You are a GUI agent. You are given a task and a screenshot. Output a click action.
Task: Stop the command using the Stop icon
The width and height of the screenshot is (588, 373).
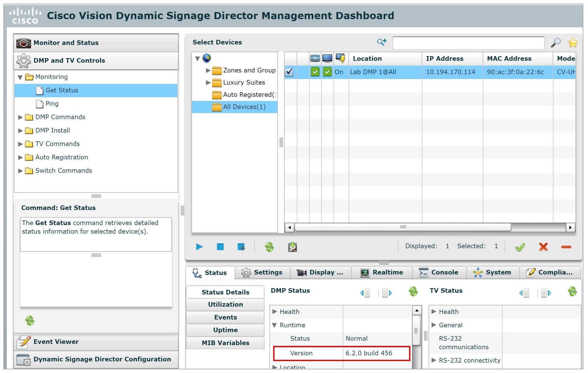pyautogui.click(x=220, y=247)
